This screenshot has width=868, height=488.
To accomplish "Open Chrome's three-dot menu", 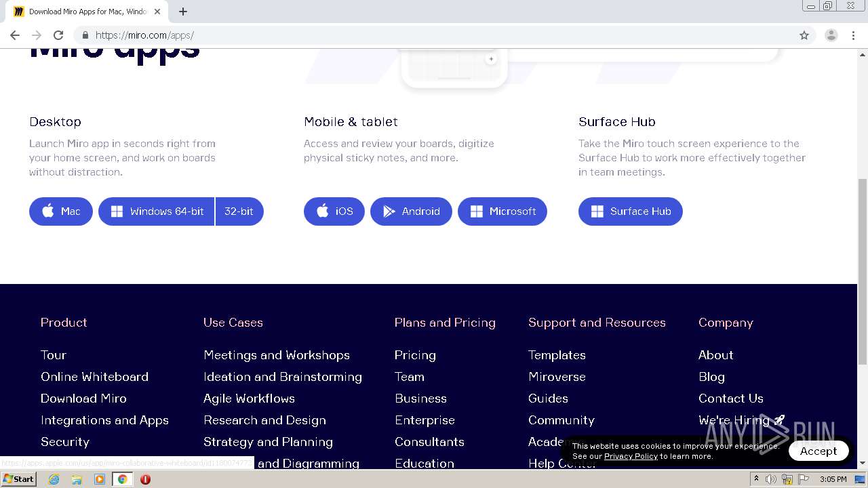I will [x=854, y=35].
